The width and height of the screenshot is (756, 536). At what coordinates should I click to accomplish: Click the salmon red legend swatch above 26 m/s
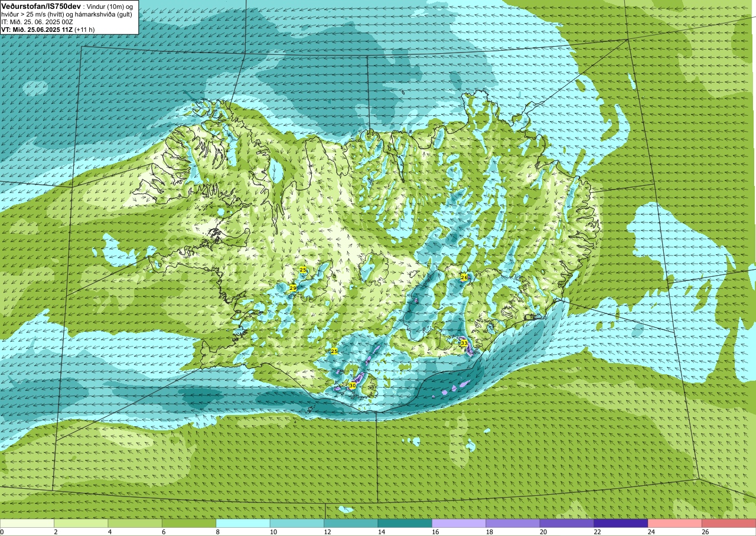[x=729, y=523]
